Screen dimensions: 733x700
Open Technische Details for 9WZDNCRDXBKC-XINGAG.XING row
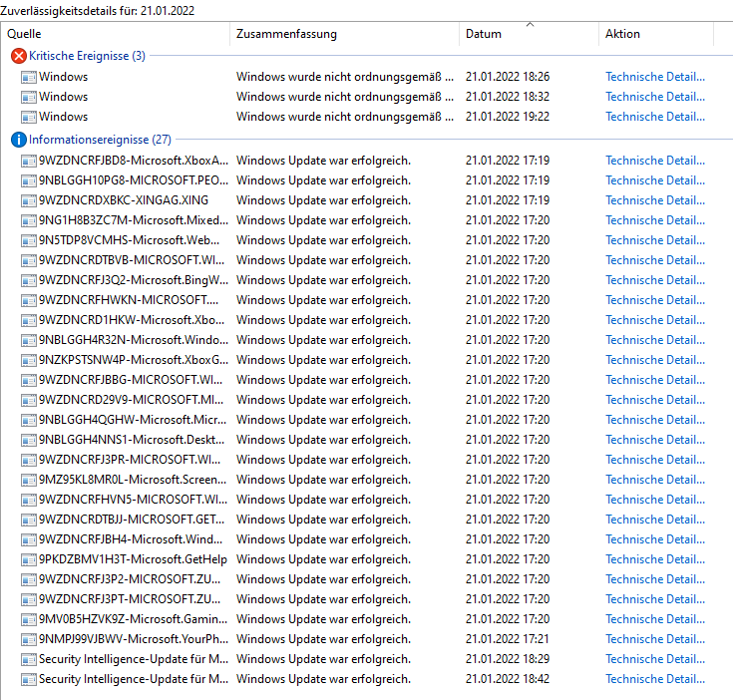pyautogui.click(x=655, y=200)
